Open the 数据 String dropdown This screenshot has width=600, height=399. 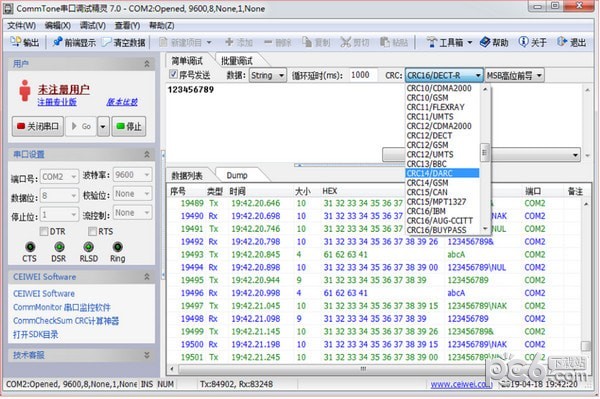267,75
